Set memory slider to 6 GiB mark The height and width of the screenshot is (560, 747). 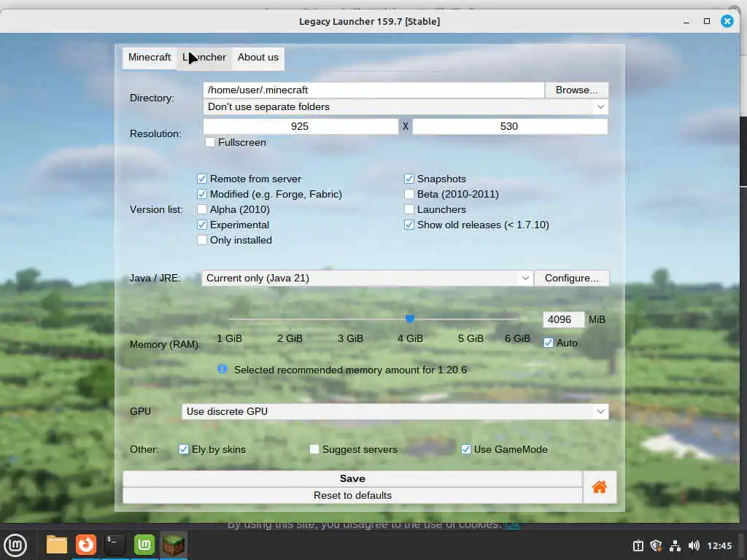point(517,319)
